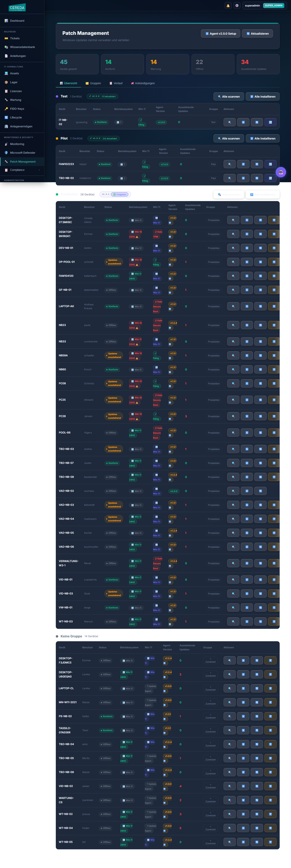Screen dimensions: 291x868
Task: Open the Zuweisen group selector for PS-NB-02
Action: (211, 717)
